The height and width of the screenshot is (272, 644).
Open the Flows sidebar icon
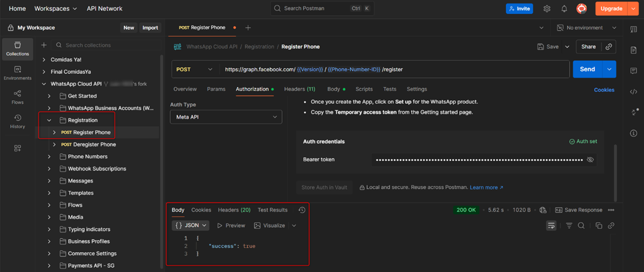pos(17,97)
